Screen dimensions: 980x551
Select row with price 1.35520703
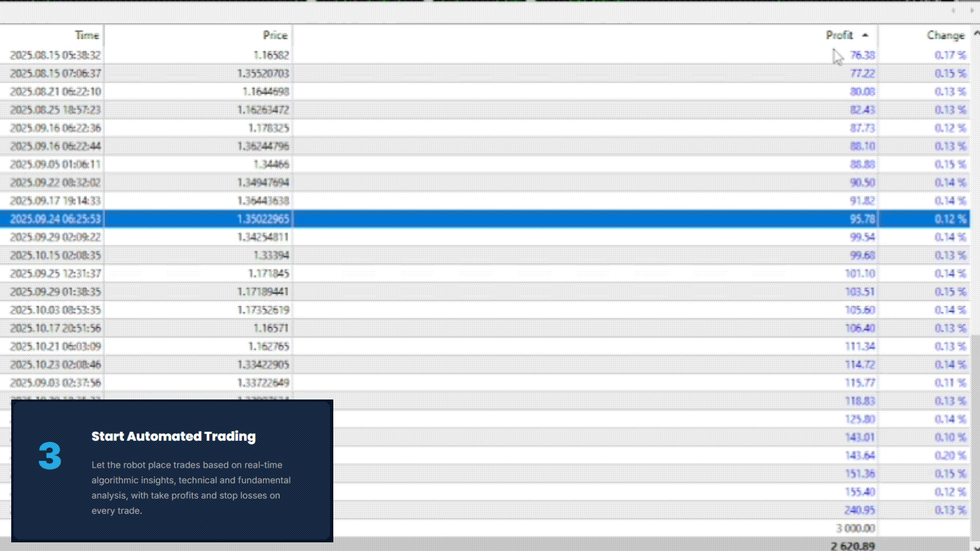click(263, 73)
